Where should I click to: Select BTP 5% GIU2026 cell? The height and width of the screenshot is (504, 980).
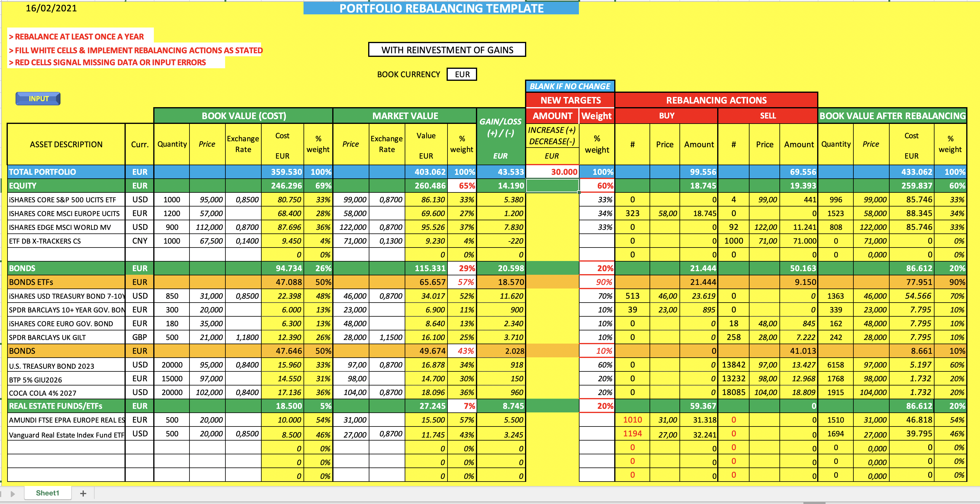click(x=66, y=379)
